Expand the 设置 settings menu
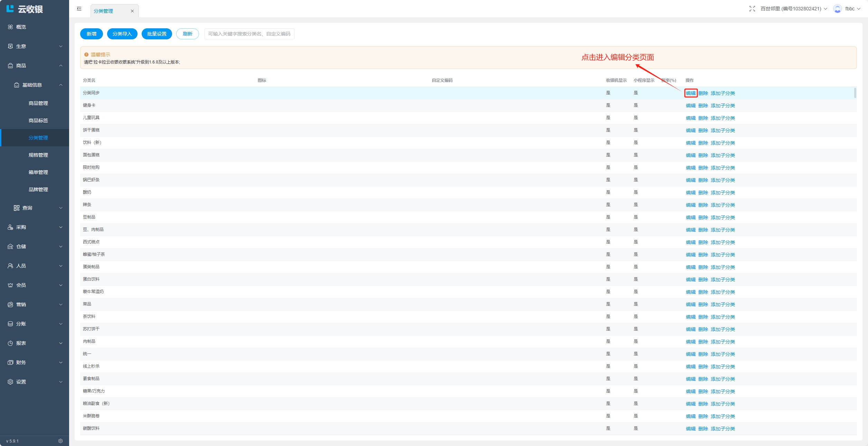Image resolution: width=868 pixels, height=446 pixels. pos(35,382)
